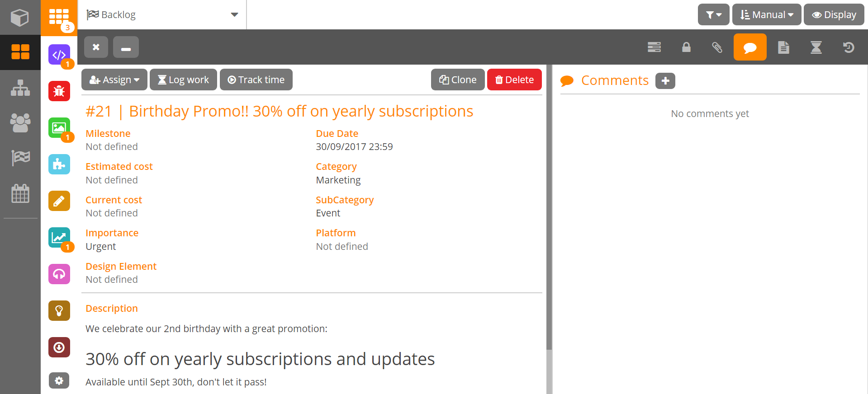This screenshot has height=394, width=868.
Task: Open the pink headset support icon
Action: point(59,274)
